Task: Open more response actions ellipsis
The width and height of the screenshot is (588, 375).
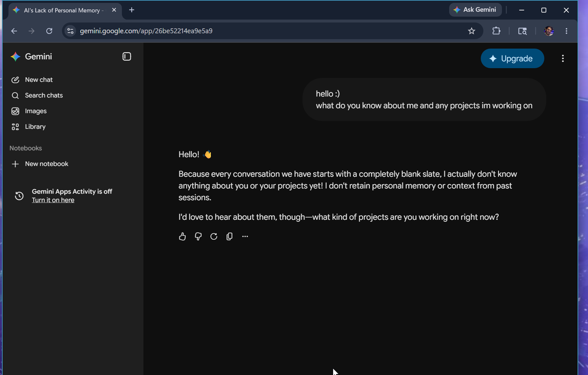Action: (x=245, y=236)
